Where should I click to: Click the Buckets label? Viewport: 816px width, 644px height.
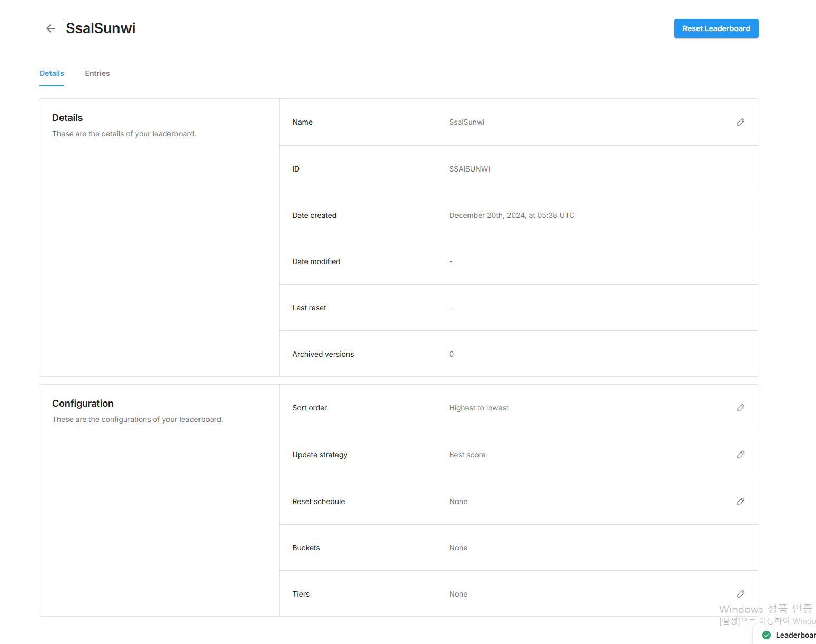pos(306,548)
